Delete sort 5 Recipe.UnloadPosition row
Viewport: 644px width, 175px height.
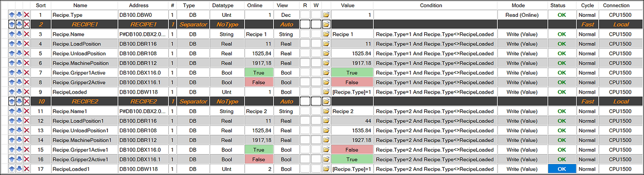(x=27, y=53)
